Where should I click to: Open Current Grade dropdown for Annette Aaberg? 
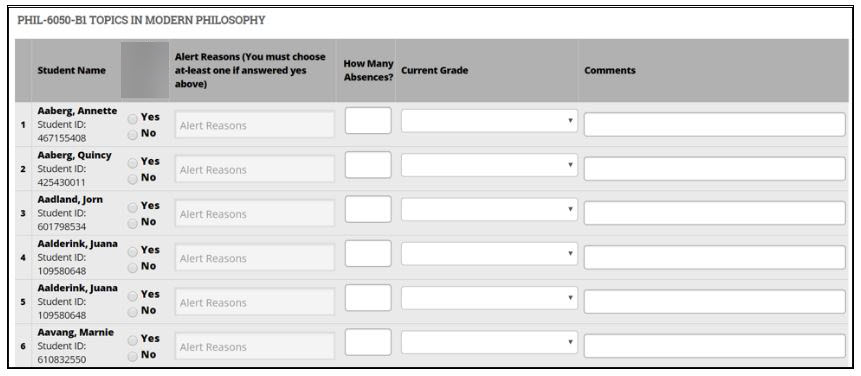click(x=489, y=121)
